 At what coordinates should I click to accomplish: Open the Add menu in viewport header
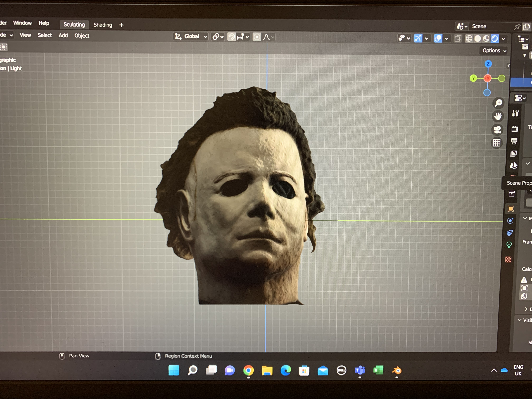click(x=63, y=35)
